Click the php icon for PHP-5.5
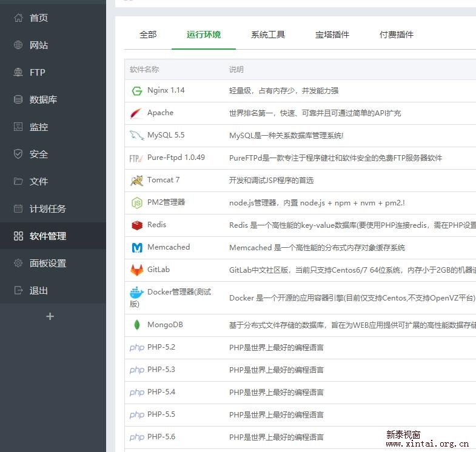 click(137, 415)
